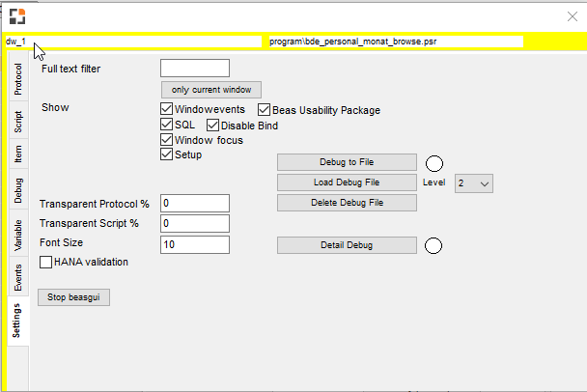
Task: Click the Load Debug File button
Action: pyautogui.click(x=347, y=182)
